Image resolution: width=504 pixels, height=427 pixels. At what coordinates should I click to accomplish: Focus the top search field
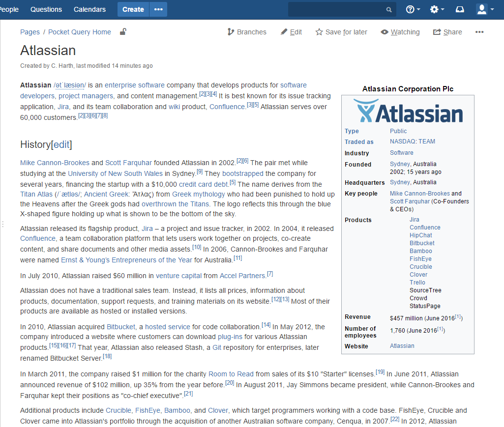[x=342, y=9]
